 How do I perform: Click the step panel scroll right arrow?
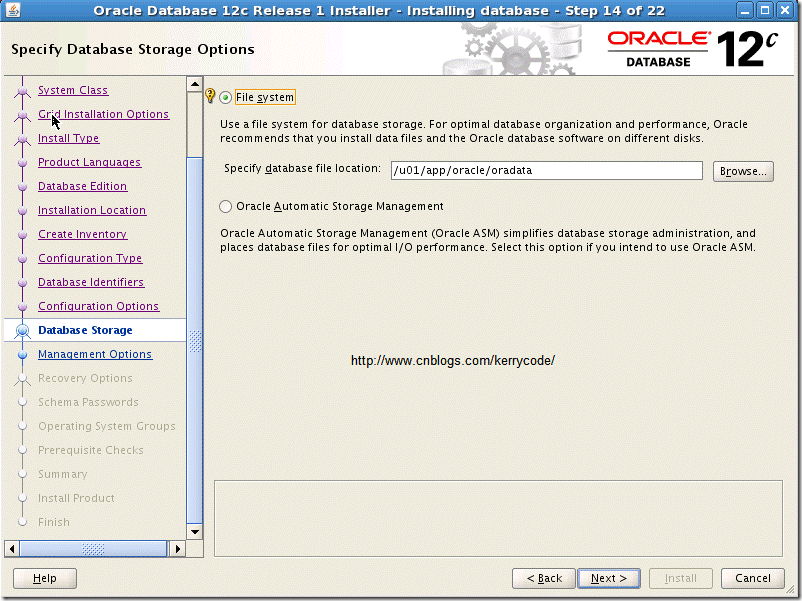click(x=177, y=549)
